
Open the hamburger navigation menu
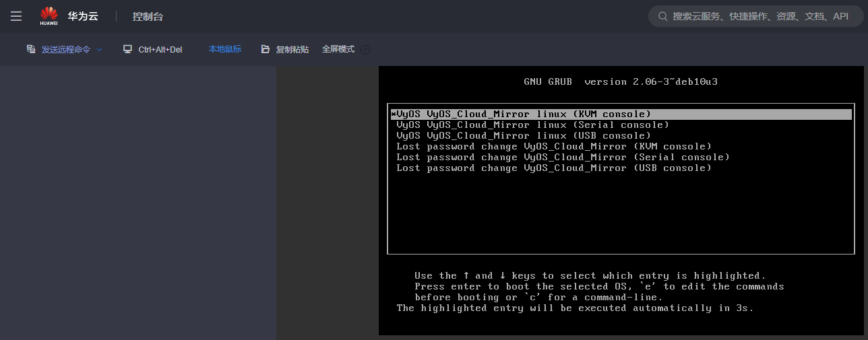(16, 16)
